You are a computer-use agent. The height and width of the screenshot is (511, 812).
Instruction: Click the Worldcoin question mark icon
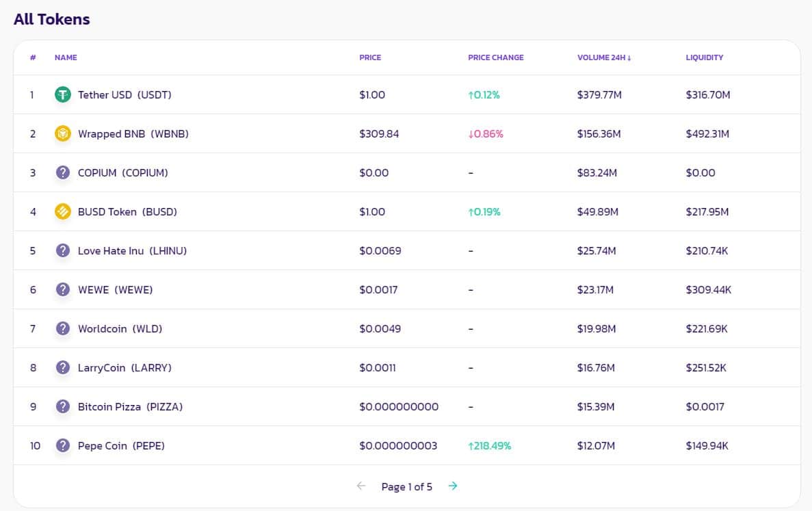click(63, 329)
